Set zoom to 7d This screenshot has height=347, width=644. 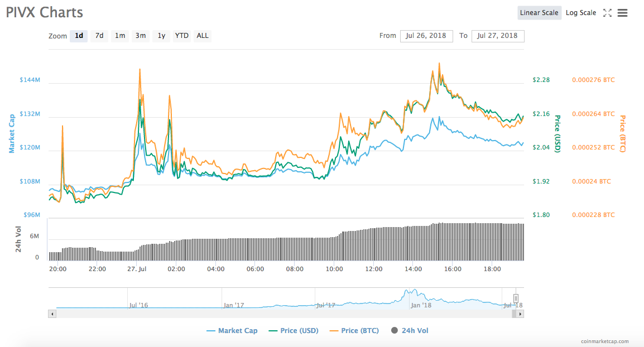pos(99,36)
